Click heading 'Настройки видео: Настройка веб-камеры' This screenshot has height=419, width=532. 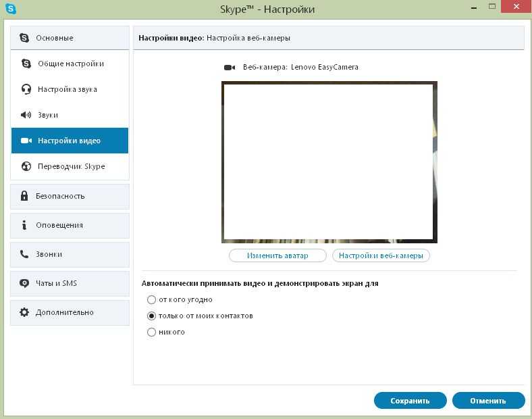point(215,38)
